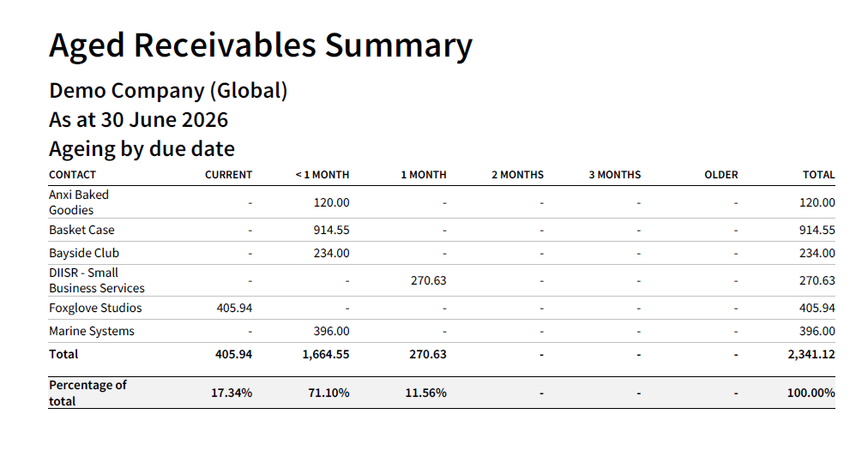Open DIISR - Small Business Services contact

click(96, 280)
